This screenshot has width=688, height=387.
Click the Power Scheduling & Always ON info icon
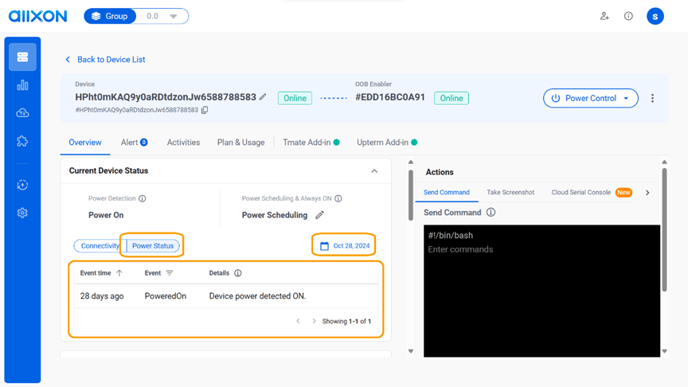click(x=338, y=199)
